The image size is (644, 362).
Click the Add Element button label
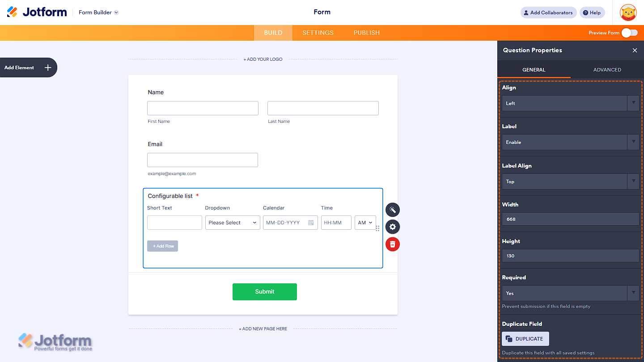click(19, 67)
